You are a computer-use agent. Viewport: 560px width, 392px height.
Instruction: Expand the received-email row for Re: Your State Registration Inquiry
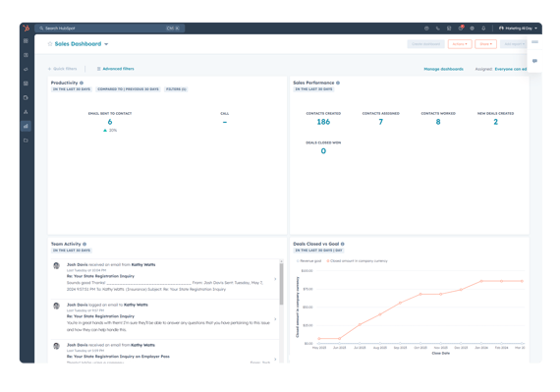click(275, 279)
